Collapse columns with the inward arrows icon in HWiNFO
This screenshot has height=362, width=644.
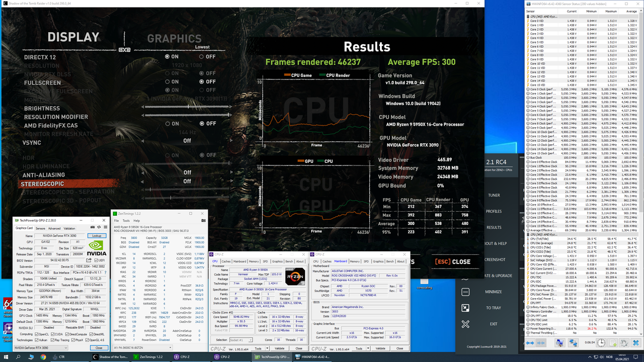coord(540,343)
